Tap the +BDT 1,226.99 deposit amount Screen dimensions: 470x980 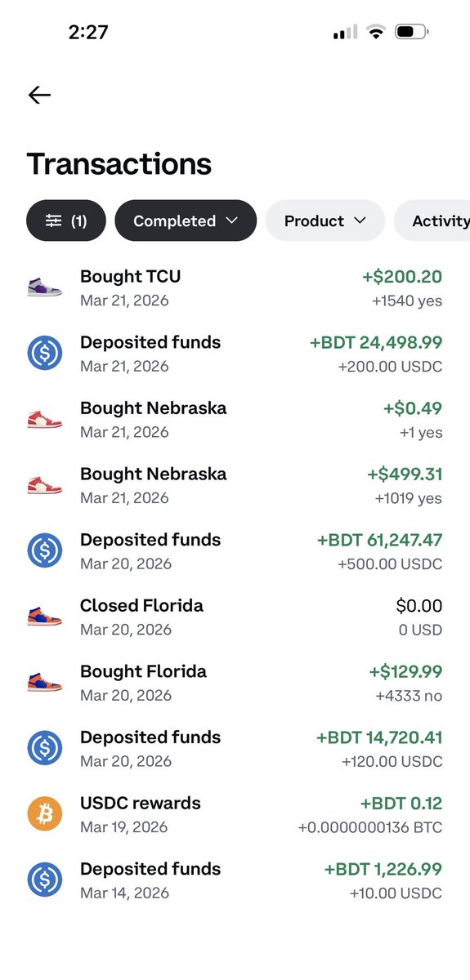pos(383,869)
